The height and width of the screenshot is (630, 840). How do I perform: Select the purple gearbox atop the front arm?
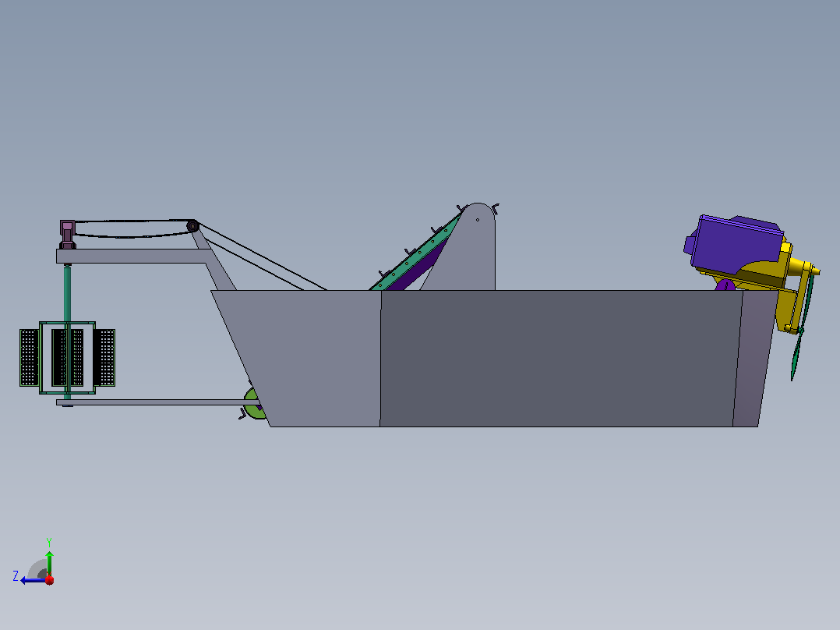(68, 235)
